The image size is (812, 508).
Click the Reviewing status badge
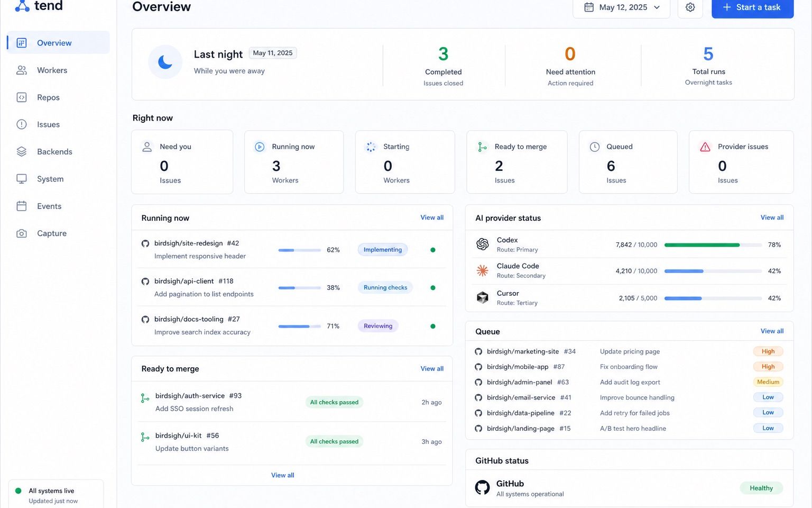378,326
